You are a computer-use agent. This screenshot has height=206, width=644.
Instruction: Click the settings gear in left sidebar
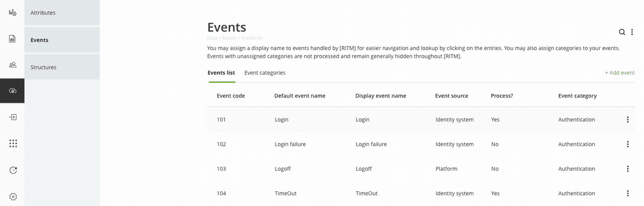12,196
